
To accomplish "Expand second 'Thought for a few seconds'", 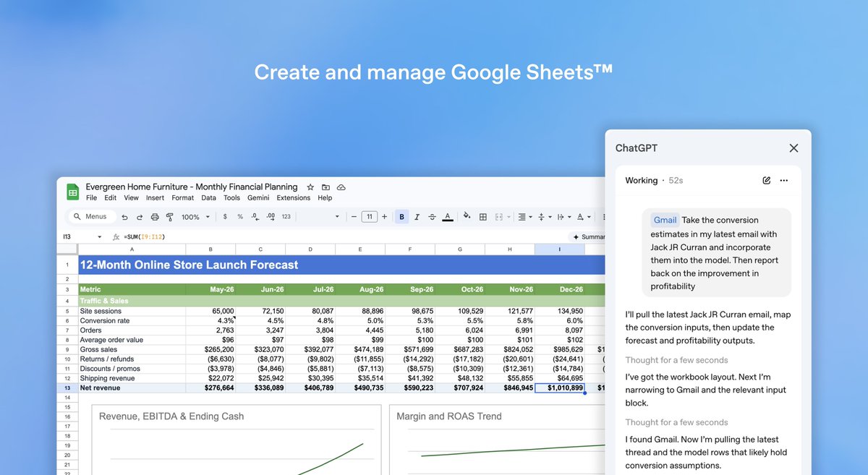I will point(676,422).
